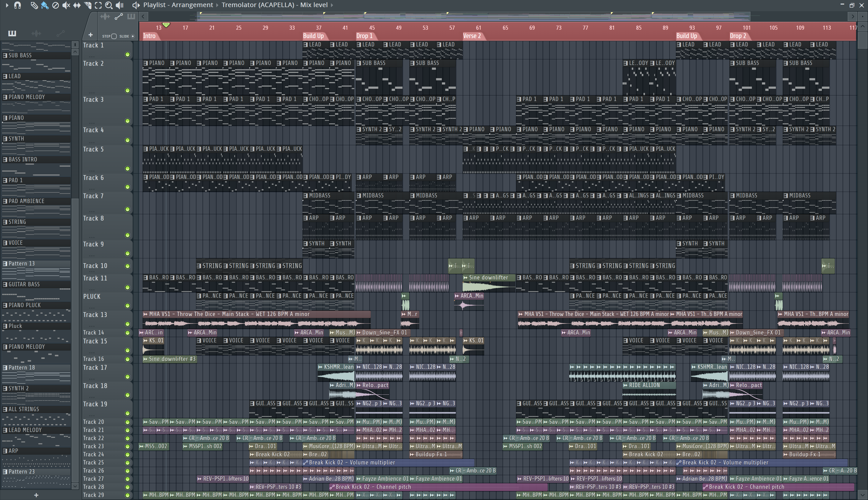Screen dimensions: 868x500
Task: Select ALL STRINGS pattern in picker
Action: pos(36,409)
